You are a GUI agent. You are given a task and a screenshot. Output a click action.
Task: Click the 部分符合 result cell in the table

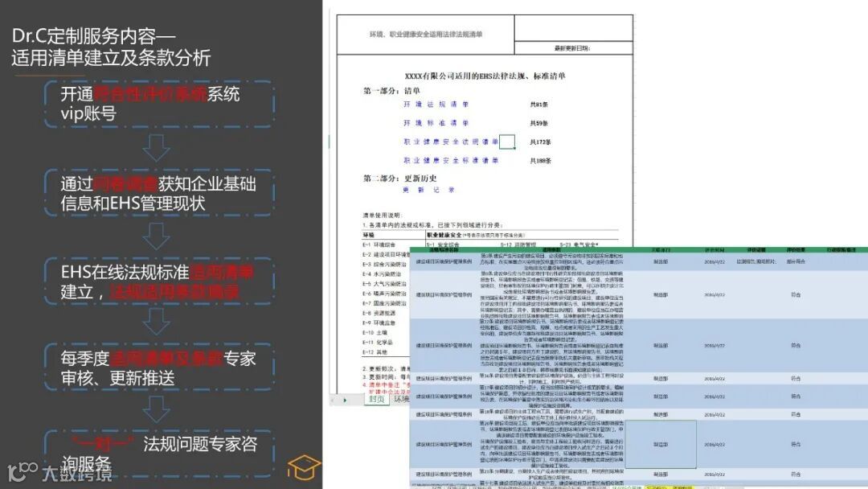(796, 261)
